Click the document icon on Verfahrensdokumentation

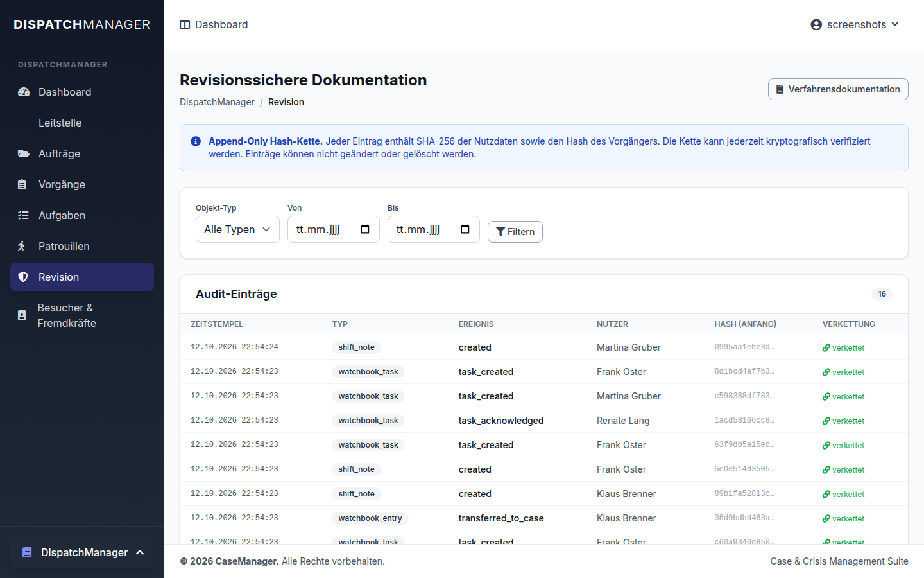[780, 89]
